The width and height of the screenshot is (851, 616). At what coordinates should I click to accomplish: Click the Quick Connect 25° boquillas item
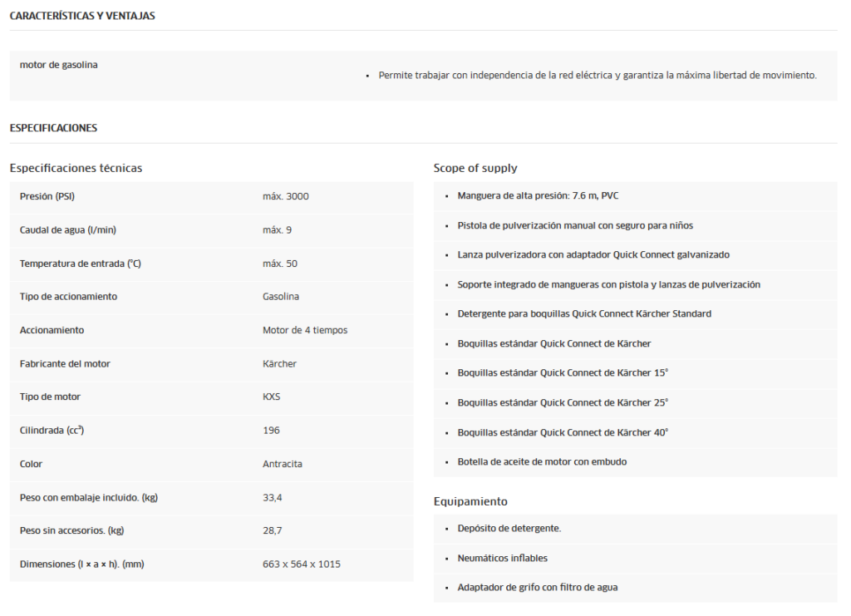coord(562,402)
